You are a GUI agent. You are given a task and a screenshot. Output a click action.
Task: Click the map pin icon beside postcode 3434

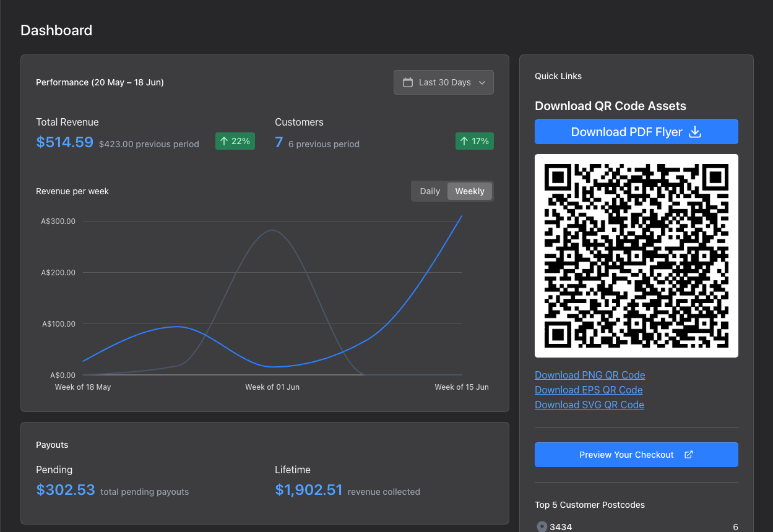pyautogui.click(x=542, y=527)
